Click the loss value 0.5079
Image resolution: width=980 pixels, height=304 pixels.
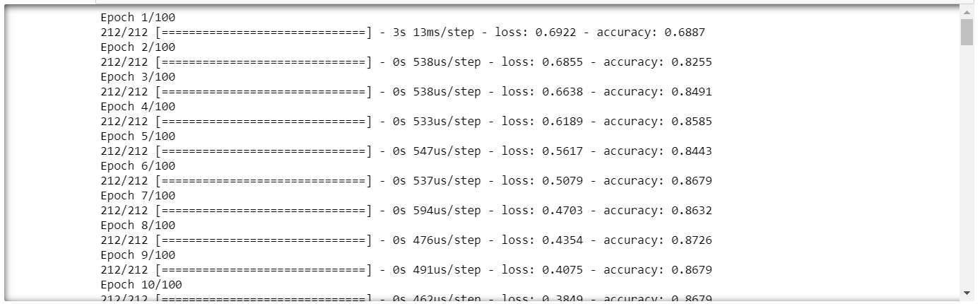click(562, 180)
